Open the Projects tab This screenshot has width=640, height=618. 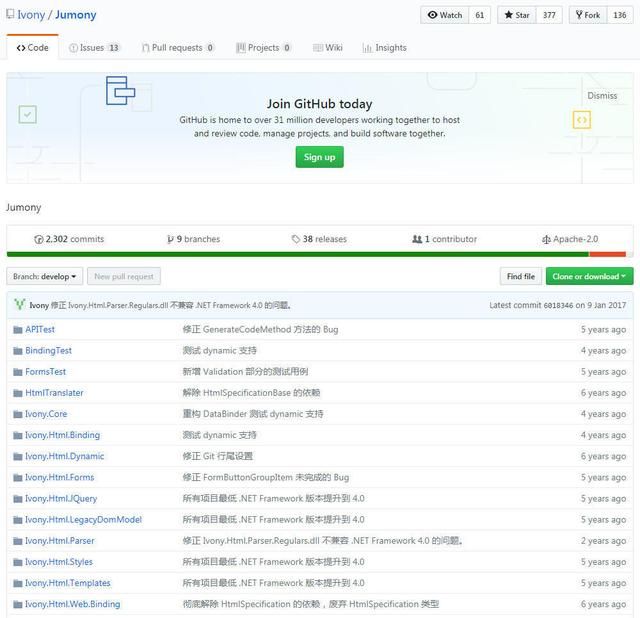tap(263, 48)
